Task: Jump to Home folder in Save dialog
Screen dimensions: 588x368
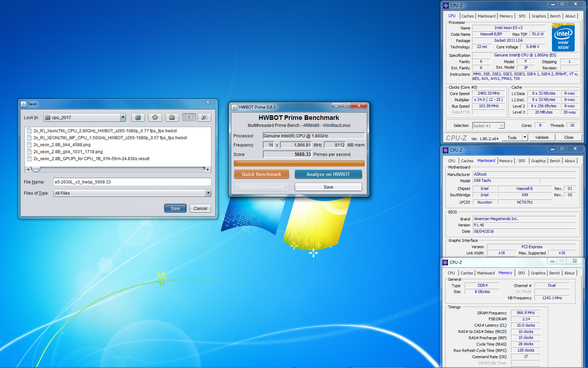Action: [155, 117]
